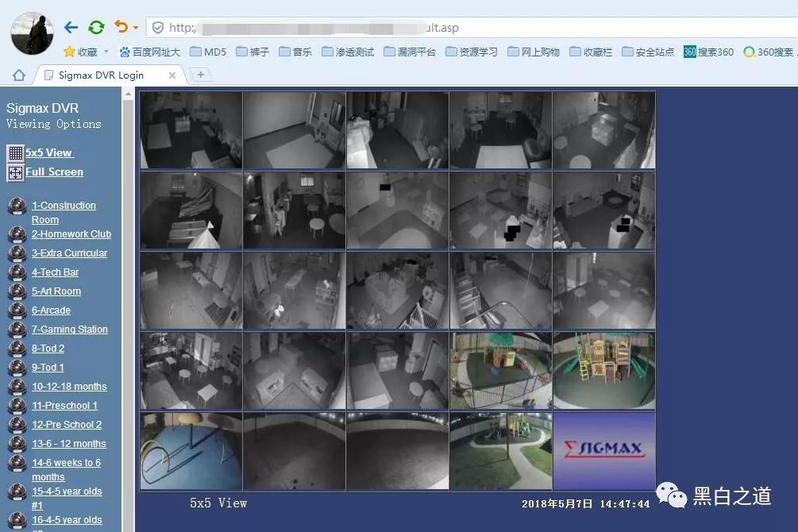798x532 pixels.
Task: Click the user avatar picture
Action: pyautogui.click(x=32, y=33)
